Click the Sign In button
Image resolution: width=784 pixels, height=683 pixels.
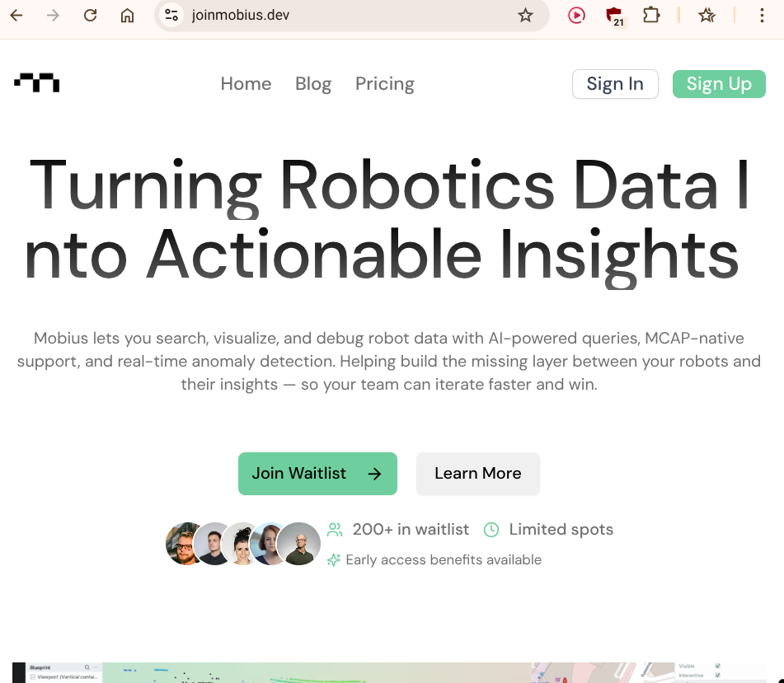tap(615, 84)
